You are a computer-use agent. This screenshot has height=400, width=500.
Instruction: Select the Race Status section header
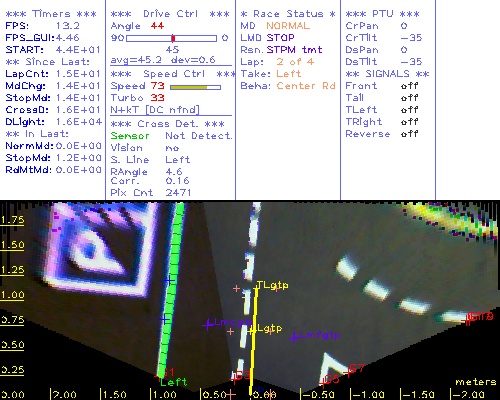288,14
